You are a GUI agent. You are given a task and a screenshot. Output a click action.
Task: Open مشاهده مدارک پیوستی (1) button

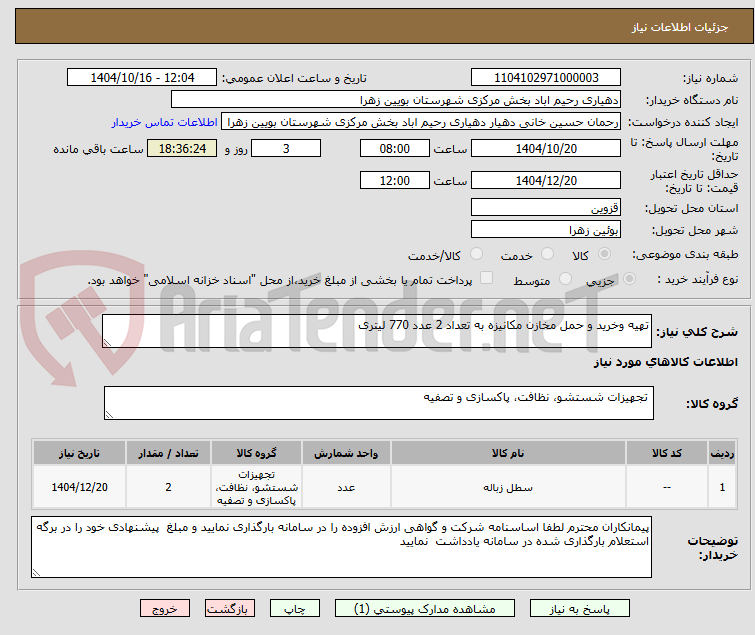(425, 609)
